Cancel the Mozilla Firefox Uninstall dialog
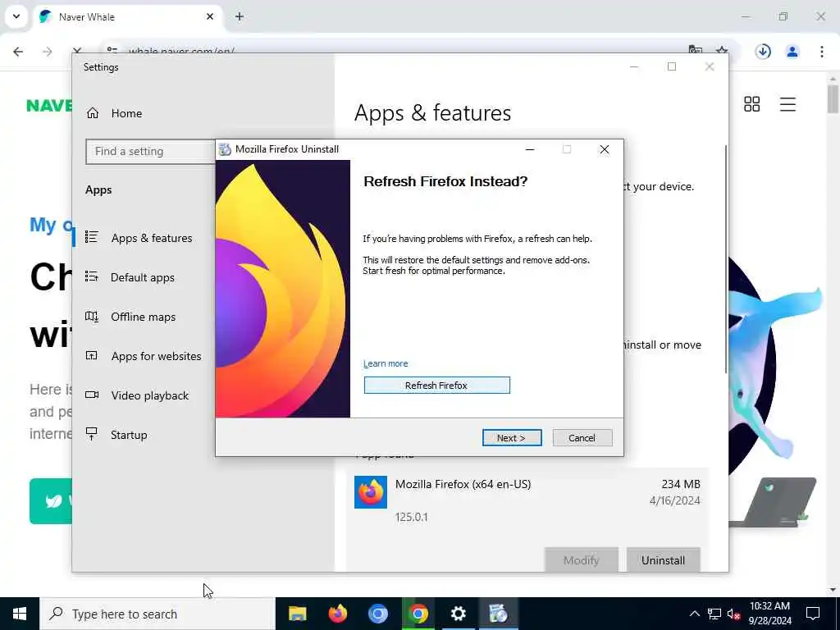The image size is (840, 630). [x=582, y=438]
